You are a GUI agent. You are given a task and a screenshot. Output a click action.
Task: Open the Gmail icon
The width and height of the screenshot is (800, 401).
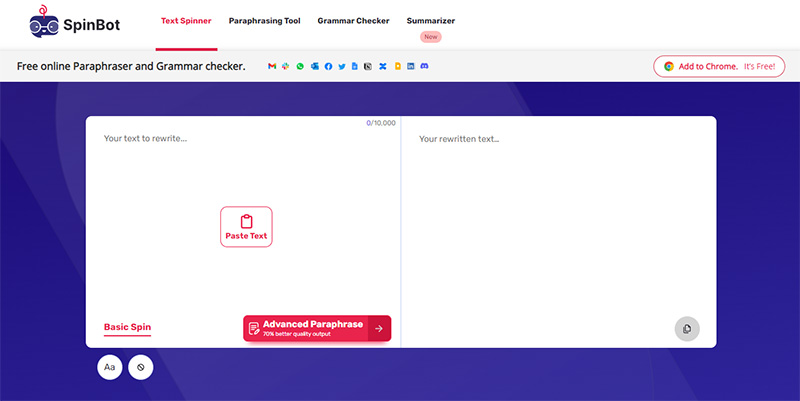[272, 66]
